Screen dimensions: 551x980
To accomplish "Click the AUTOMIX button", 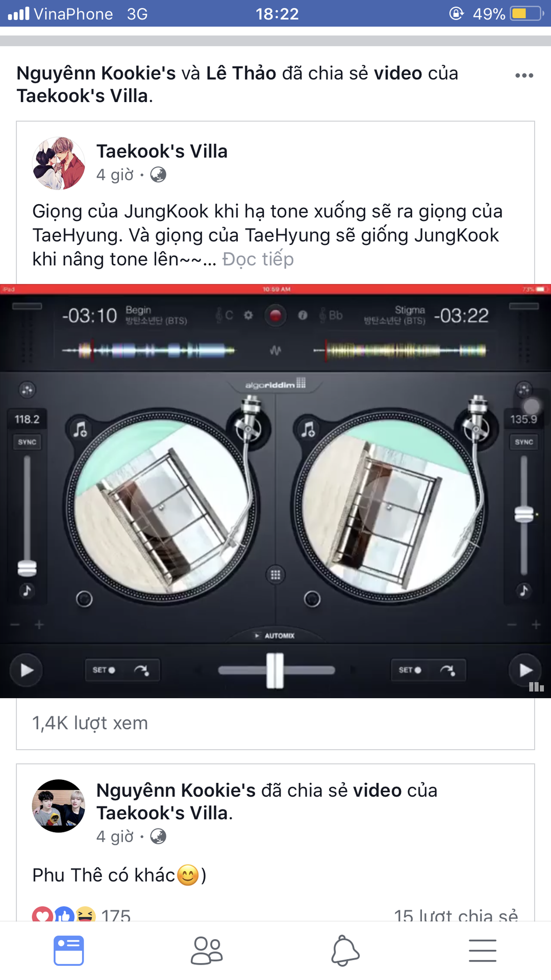I will coord(275,635).
